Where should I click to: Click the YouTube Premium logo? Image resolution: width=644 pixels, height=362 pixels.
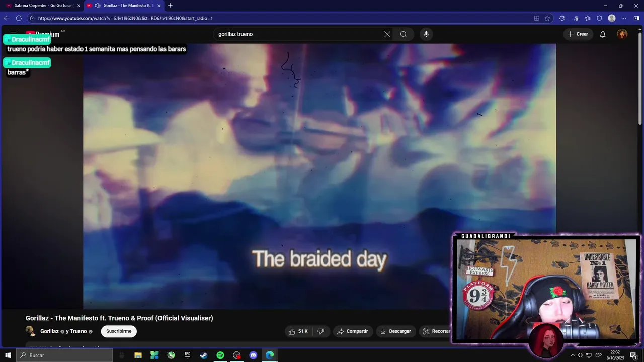(43, 34)
